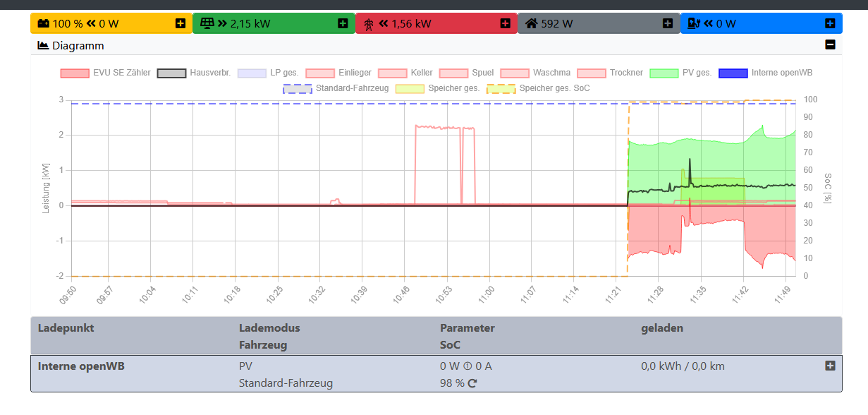Toggle Spuel legend series
The height and width of the screenshot is (415, 868).
(466, 73)
